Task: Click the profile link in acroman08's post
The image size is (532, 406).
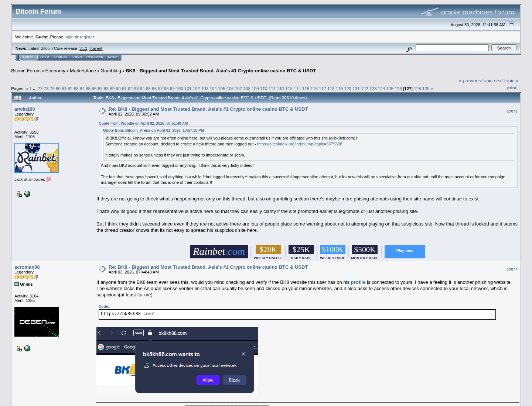Action: click(358, 282)
